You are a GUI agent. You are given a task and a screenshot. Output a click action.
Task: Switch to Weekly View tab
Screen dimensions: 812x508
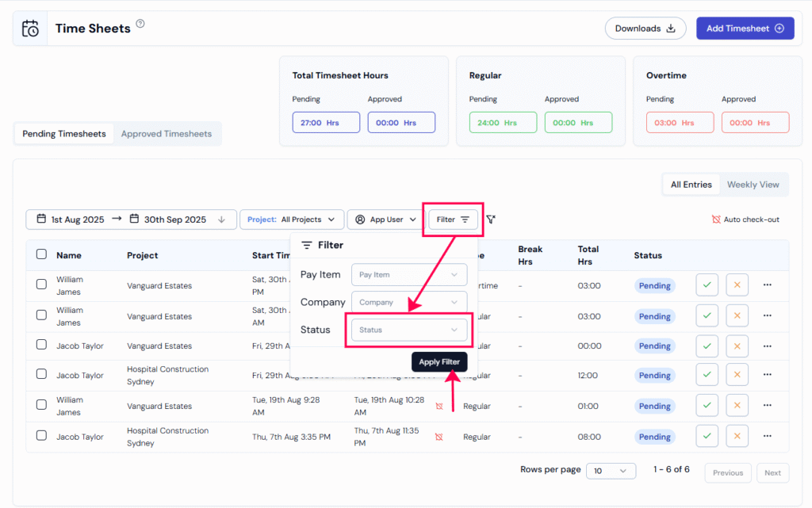pos(753,185)
